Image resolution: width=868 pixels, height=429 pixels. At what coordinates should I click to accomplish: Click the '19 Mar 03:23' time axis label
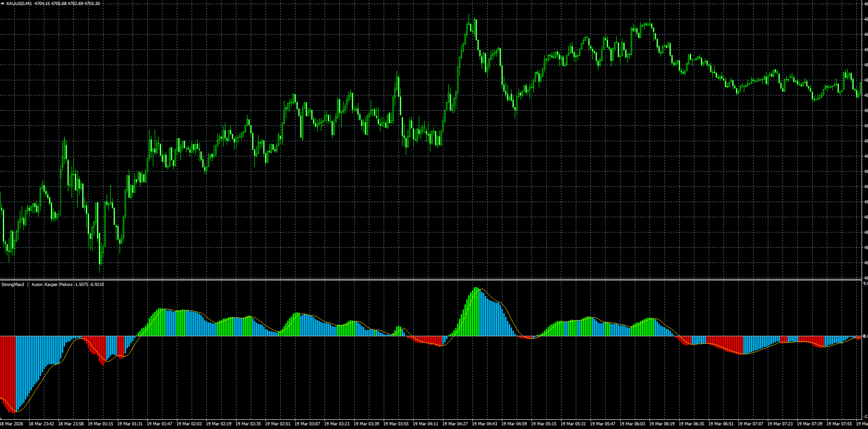point(337,424)
